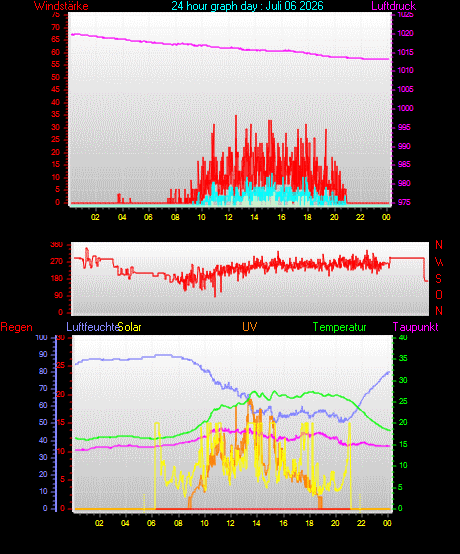Click the '100' humidity axis value
The height and width of the screenshot is (554, 460).
click(41, 337)
